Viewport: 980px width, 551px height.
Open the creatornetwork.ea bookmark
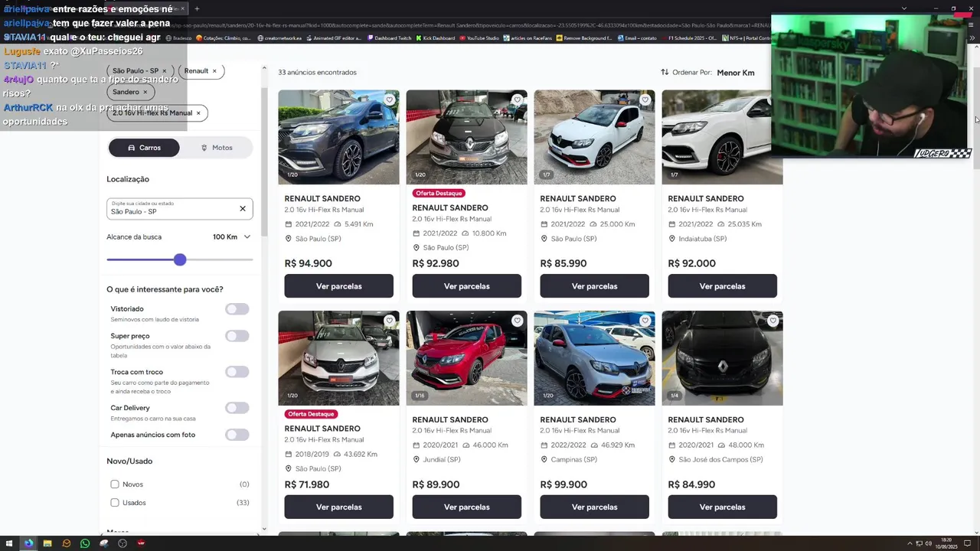pyautogui.click(x=279, y=38)
